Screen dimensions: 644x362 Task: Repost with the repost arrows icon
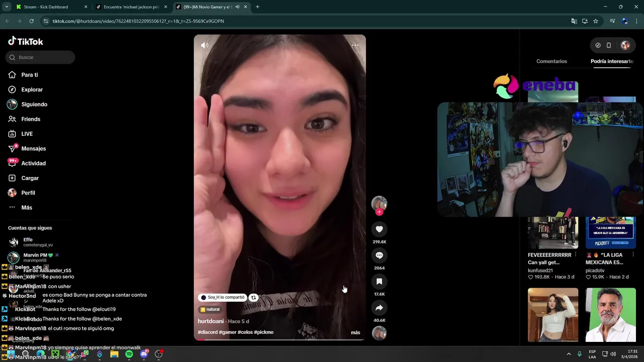pyautogui.click(x=254, y=298)
